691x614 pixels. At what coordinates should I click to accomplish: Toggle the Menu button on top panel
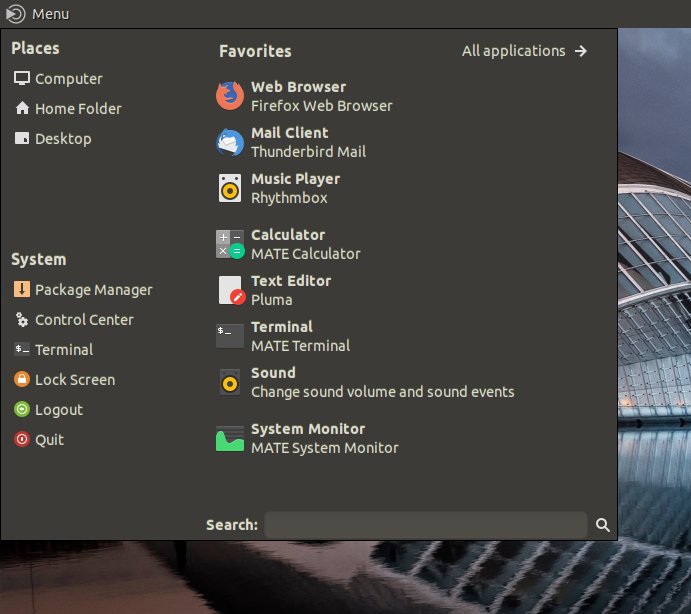[38, 14]
